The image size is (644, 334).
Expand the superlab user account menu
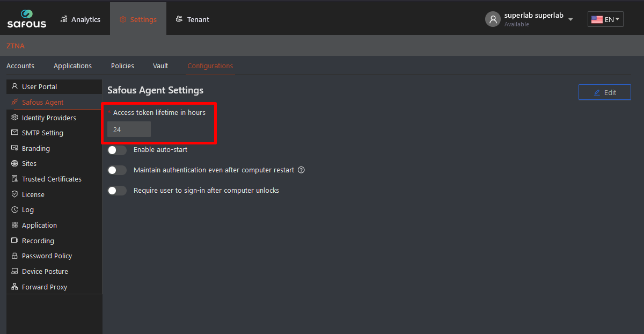pyautogui.click(x=570, y=19)
